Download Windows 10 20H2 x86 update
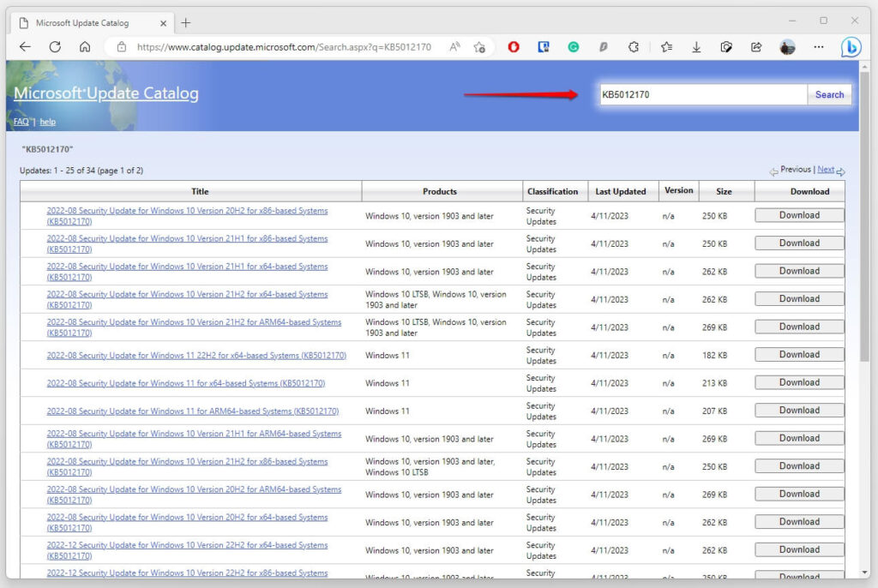 pyautogui.click(x=799, y=216)
